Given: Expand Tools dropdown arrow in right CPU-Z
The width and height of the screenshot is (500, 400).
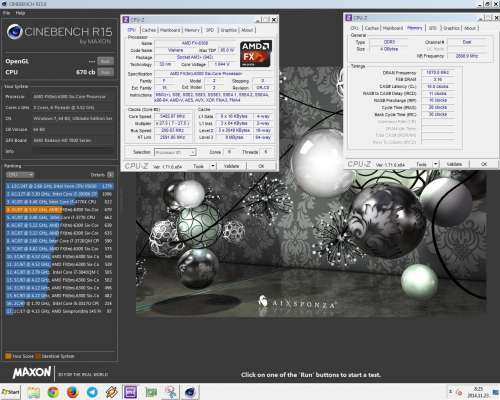Looking at the screenshot, I should tap(436, 164).
